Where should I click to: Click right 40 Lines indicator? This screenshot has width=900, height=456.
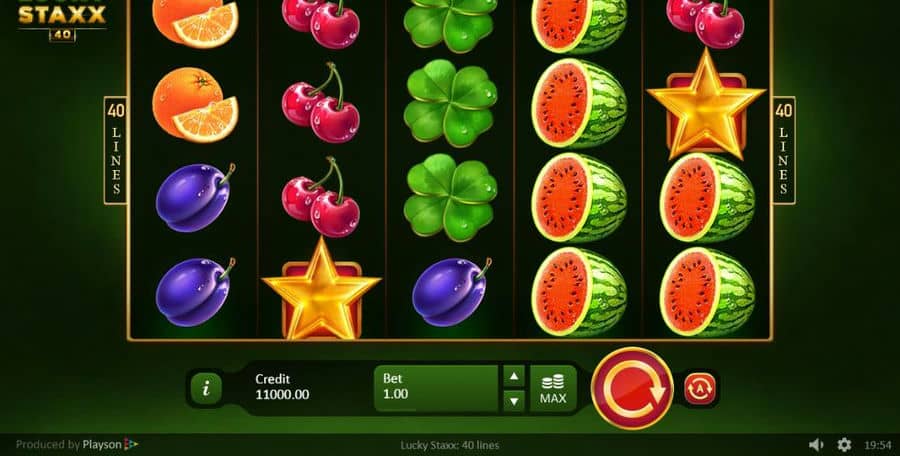(783, 150)
